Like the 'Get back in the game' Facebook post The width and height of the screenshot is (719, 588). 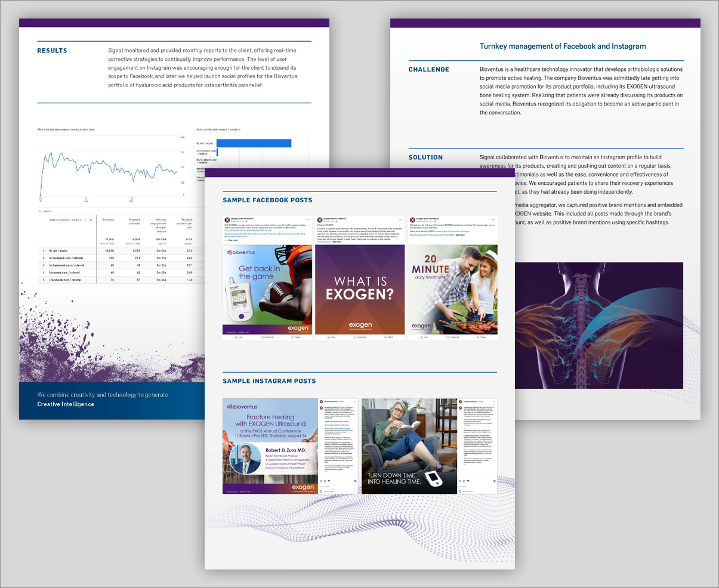(x=238, y=337)
